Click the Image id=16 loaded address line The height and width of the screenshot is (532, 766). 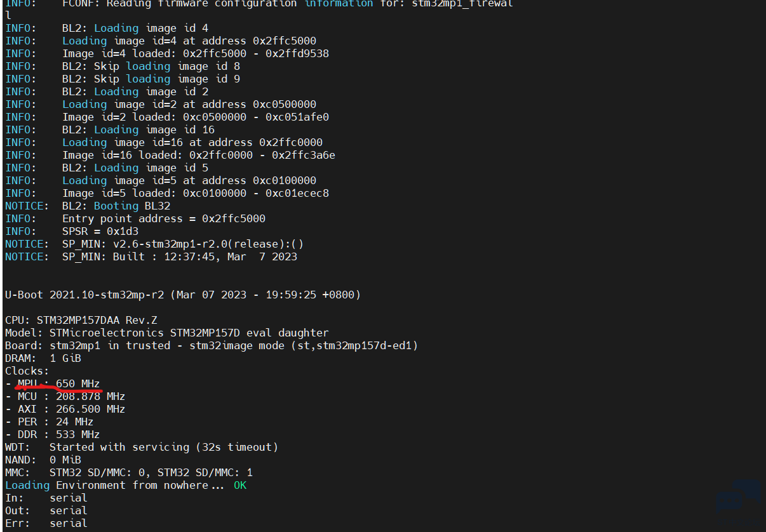point(170,155)
